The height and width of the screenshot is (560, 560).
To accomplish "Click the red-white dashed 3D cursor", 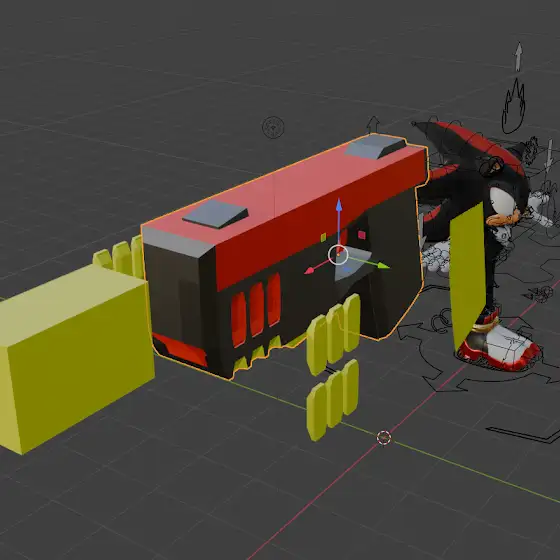I will pyautogui.click(x=384, y=438).
